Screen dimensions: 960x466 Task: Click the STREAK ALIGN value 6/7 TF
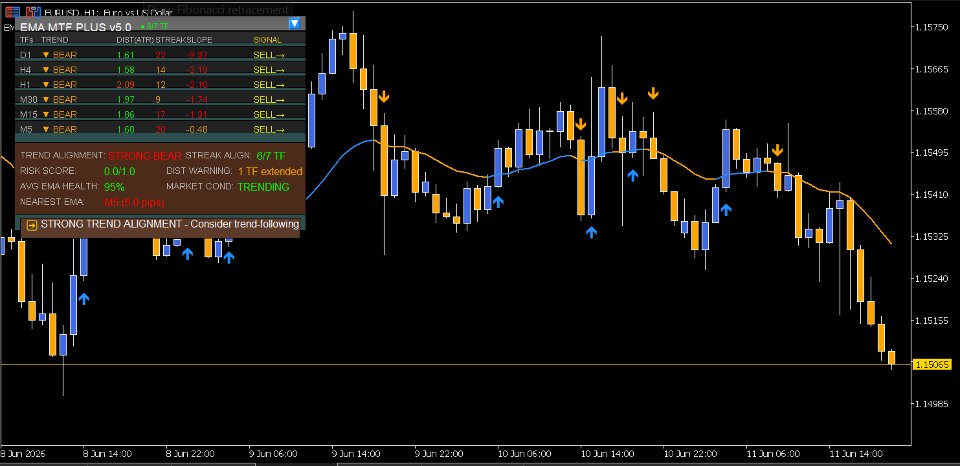coord(271,156)
